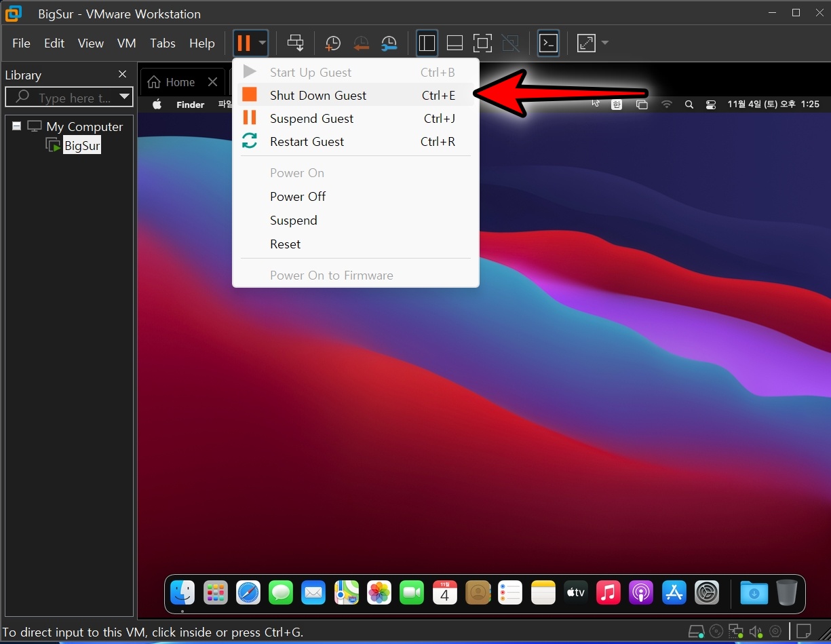Open App Store from the Dock
This screenshot has height=644, width=831.
click(674, 593)
